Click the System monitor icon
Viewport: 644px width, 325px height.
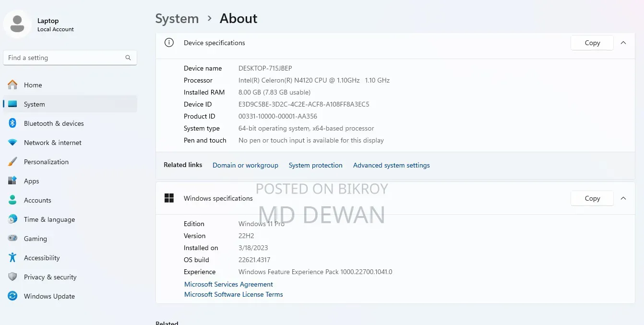tap(12, 104)
